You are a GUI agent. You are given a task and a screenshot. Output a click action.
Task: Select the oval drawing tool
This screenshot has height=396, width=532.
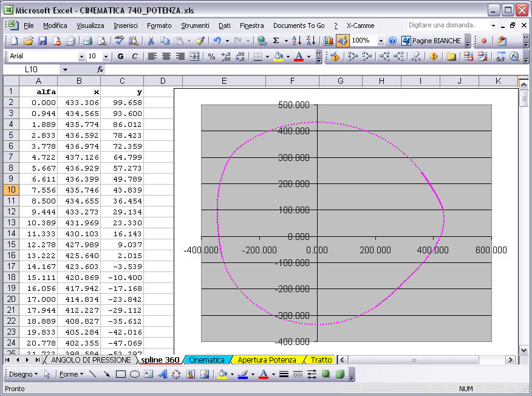click(x=135, y=374)
